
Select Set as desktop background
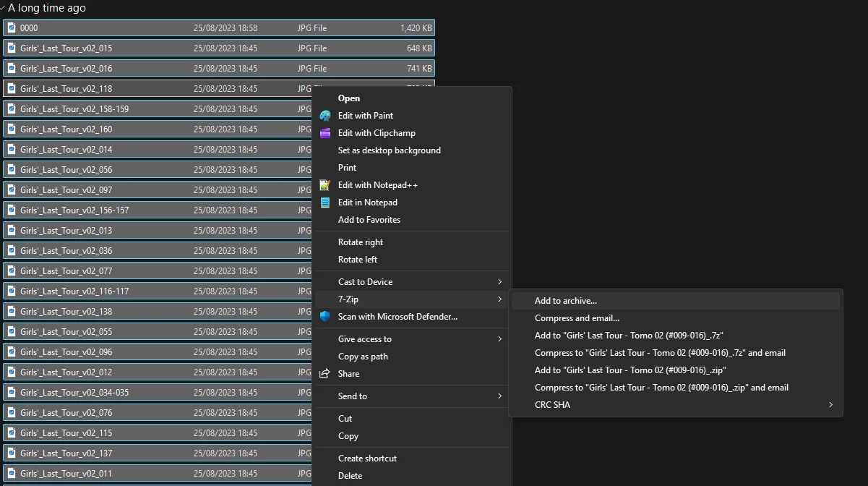coord(389,150)
